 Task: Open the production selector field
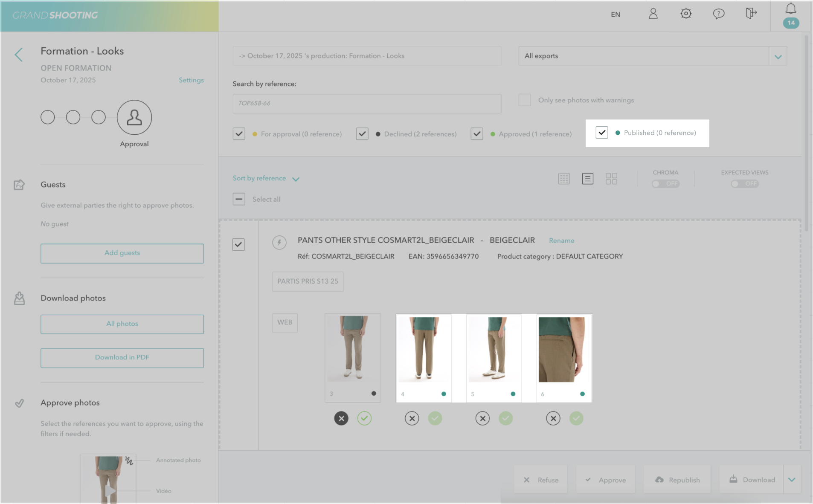tap(367, 56)
